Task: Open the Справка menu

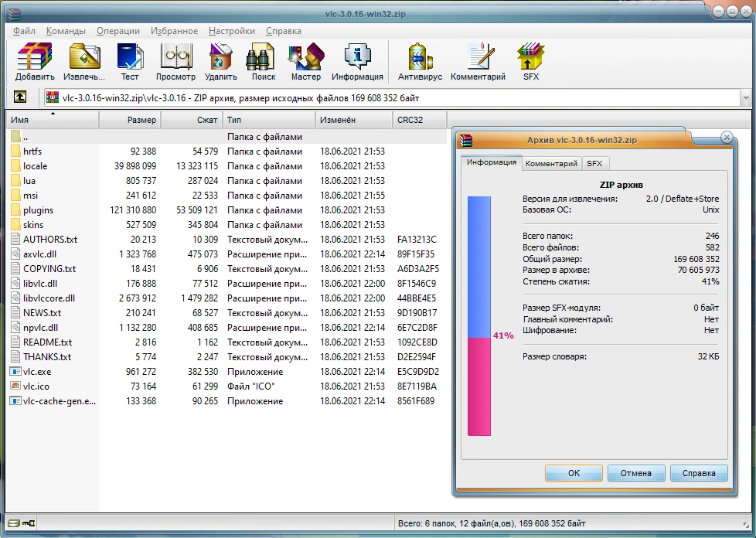Action: pyautogui.click(x=284, y=31)
